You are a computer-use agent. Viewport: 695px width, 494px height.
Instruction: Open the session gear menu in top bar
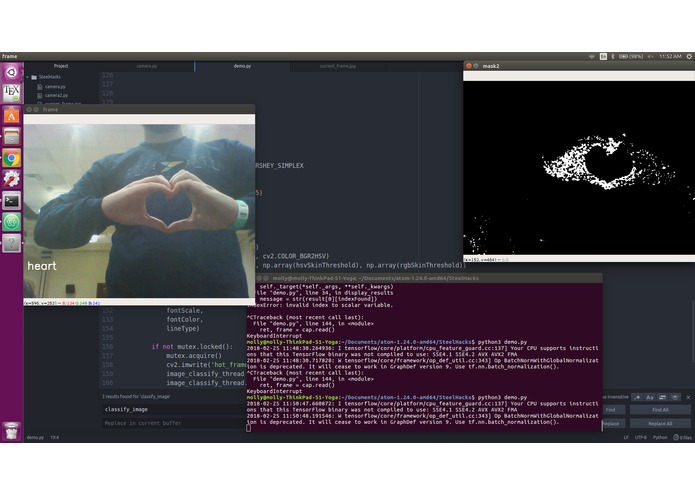coord(689,57)
